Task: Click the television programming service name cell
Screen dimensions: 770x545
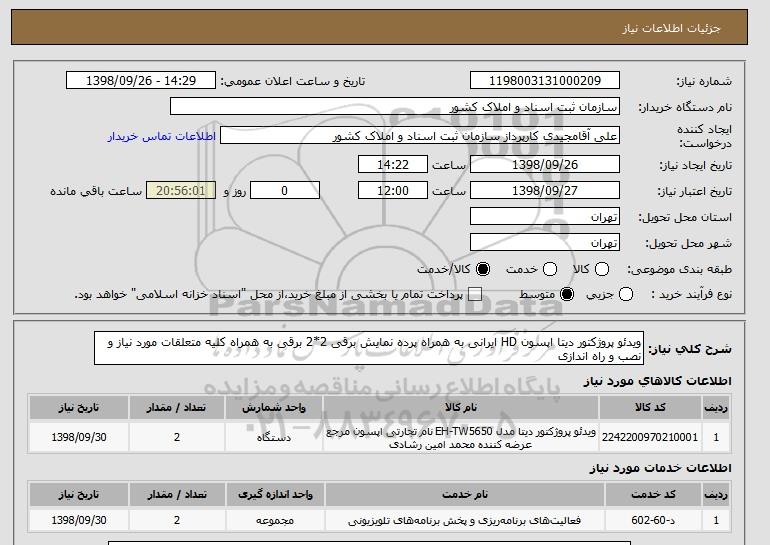Action: pyautogui.click(x=465, y=520)
